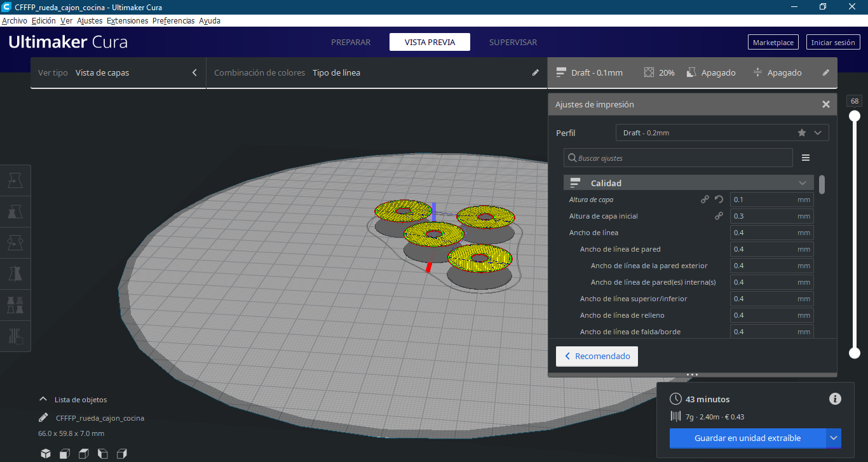The image size is (868, 462).
Task: Click the Altura de capa inicial value field
Action: tap(771, 216)
